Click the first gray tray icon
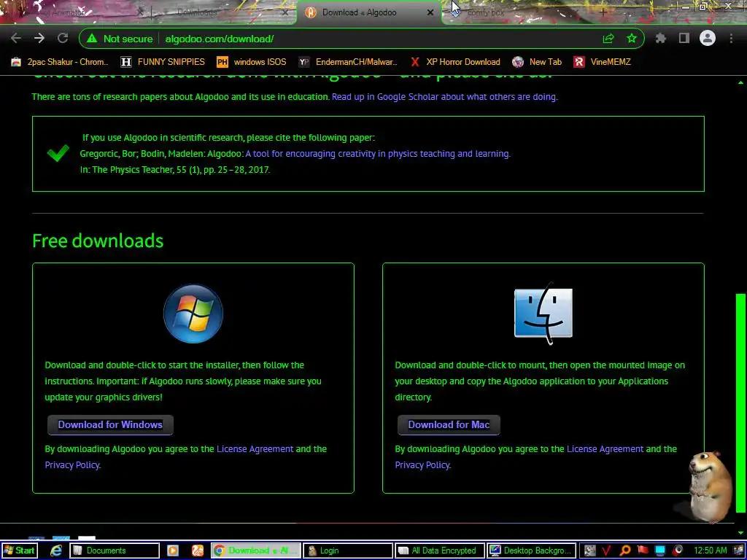747x560 pixels. tap(589, 551)
